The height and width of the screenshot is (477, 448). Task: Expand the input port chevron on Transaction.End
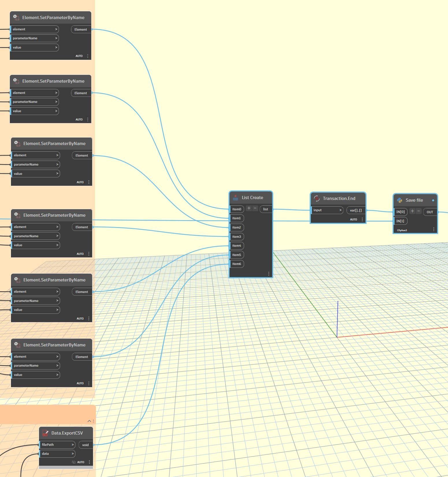pyautogui.click(x=341, y=210)
